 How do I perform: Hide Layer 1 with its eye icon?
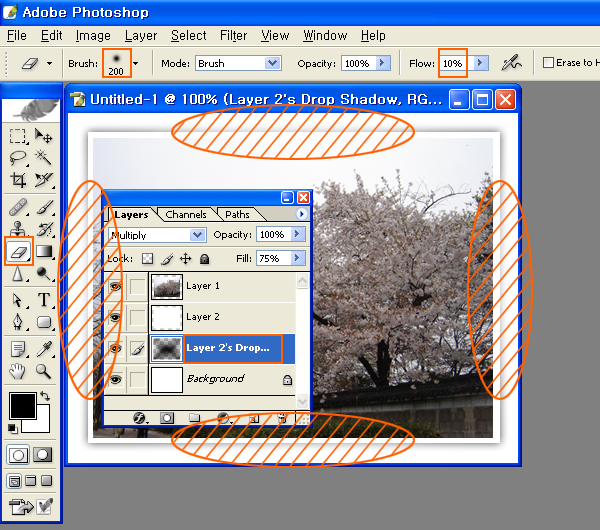click(x=115, y=286)
